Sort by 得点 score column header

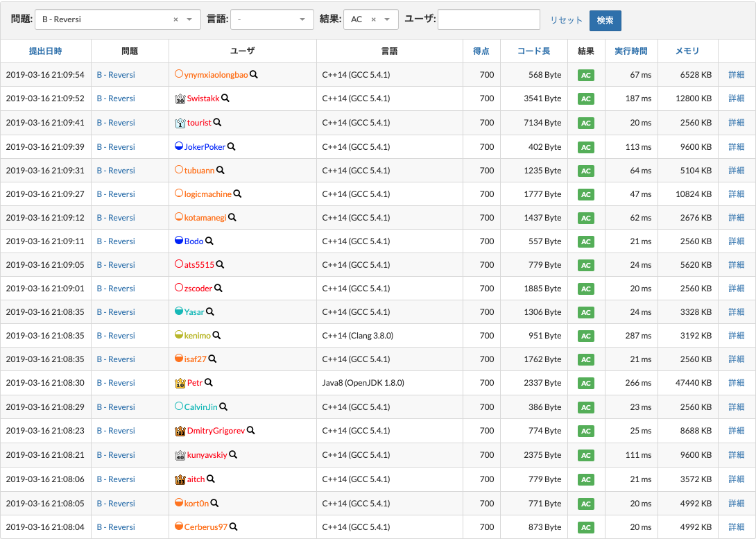pos(481,51)
